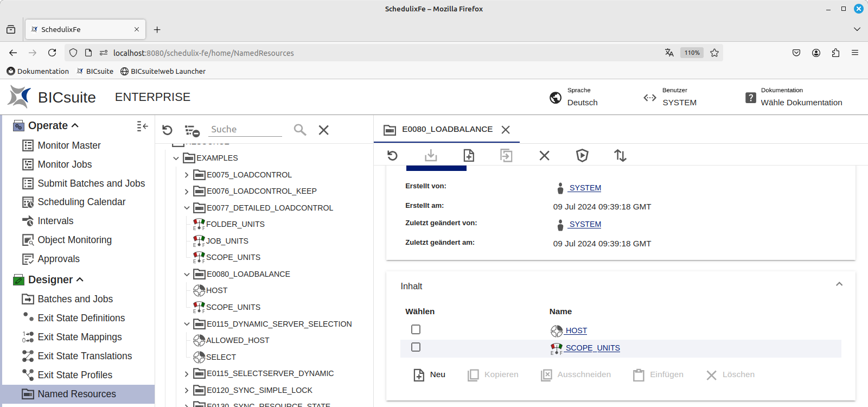Click the up-down arrows icon in the toolbar

[620, 156]
